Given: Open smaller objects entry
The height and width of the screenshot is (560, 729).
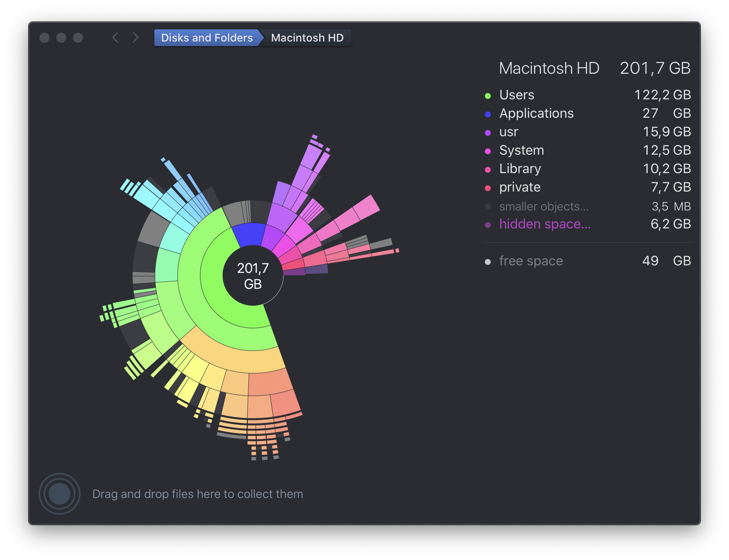Looking at the screenshot, I should pyautogui.click(x=587, y=206).
